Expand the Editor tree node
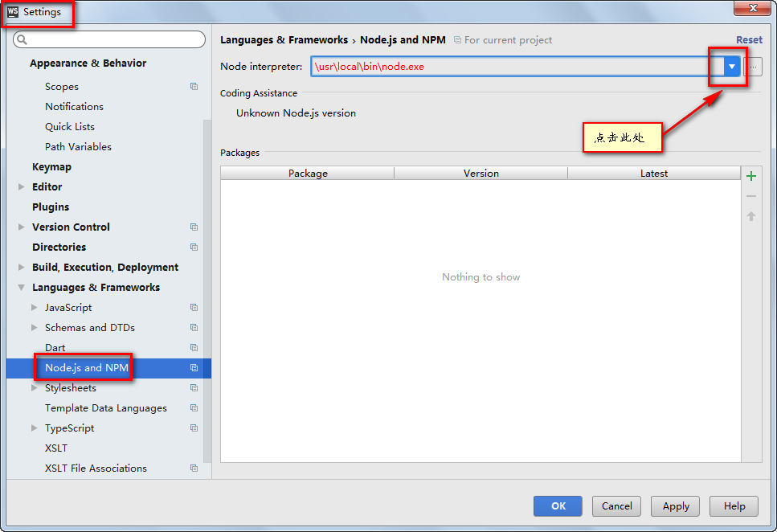The width and height of the screenshot is (777, 532). tap(22, 187)
